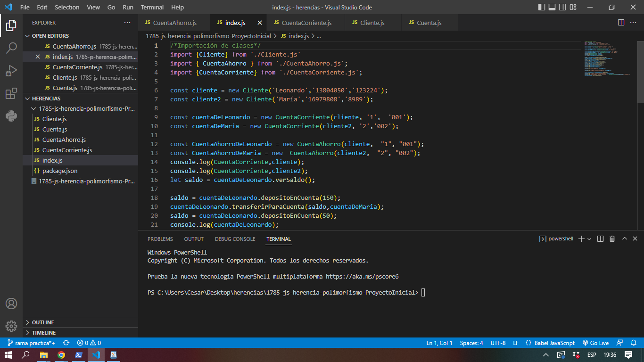Open the Explorer view in activity bar
The height and width of the screenshot is (362, 644).
(11, 25)
